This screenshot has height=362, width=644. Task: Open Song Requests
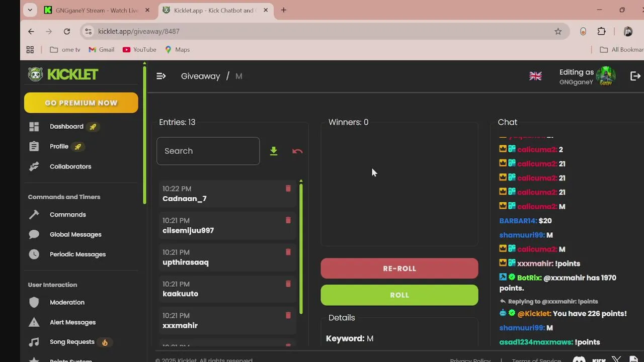tap(72, 342)
